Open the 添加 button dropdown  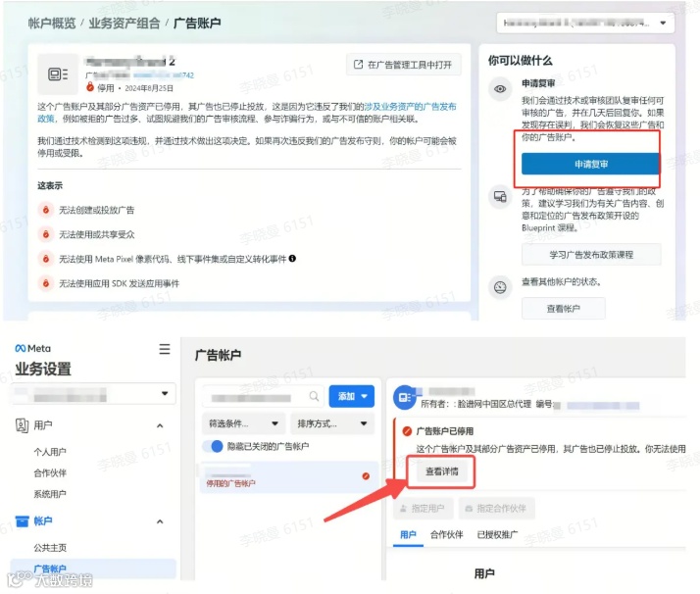pos(352,396)
